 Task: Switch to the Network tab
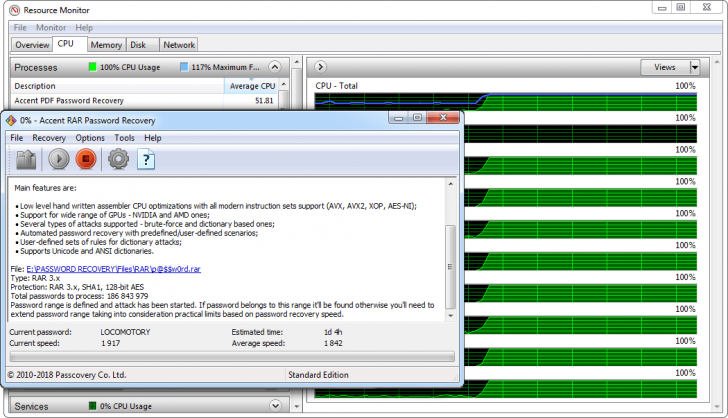179,45
